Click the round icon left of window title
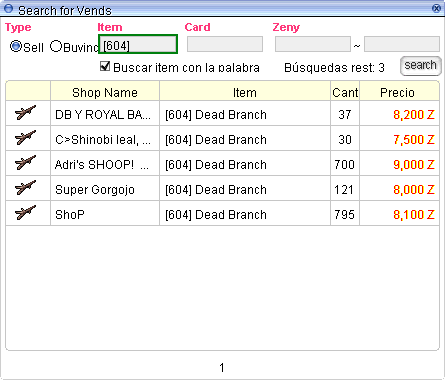Screen dimensions: 445x380 [8, 9]
